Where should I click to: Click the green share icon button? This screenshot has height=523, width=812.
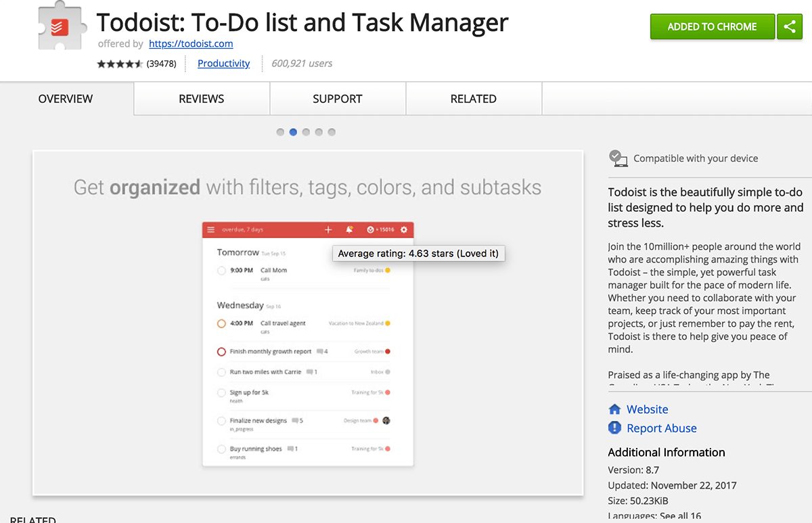coord(790,27)
